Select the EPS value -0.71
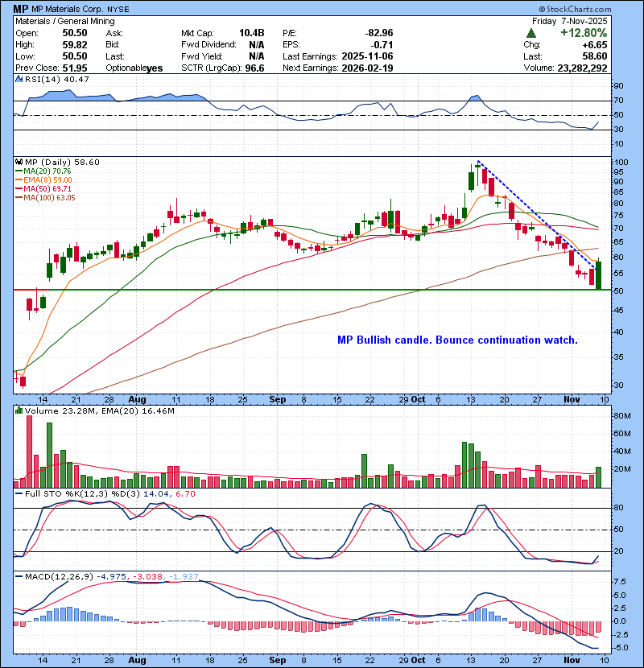The height and width of the screenshot is (668, 644). coord(382,45)
